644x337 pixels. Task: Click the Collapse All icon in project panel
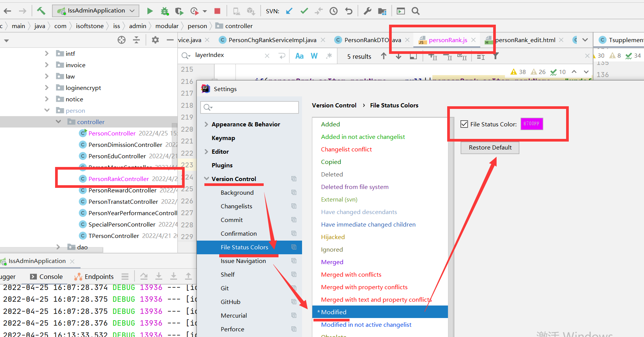136,40
